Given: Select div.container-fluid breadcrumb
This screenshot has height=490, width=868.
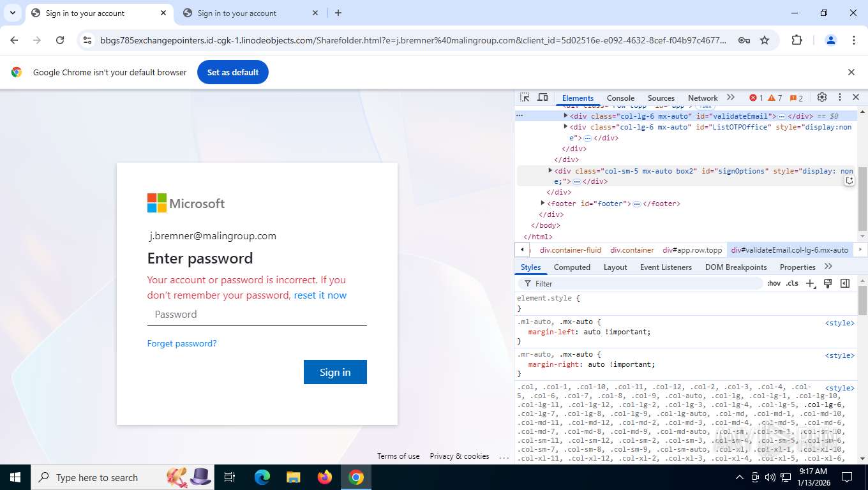Looking at the screenshot, I should (571, 250).
